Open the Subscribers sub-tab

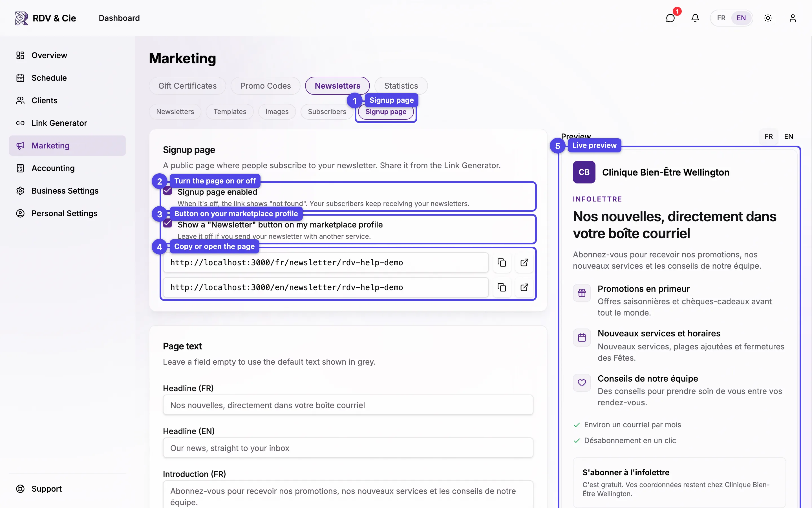pos(327,111)
